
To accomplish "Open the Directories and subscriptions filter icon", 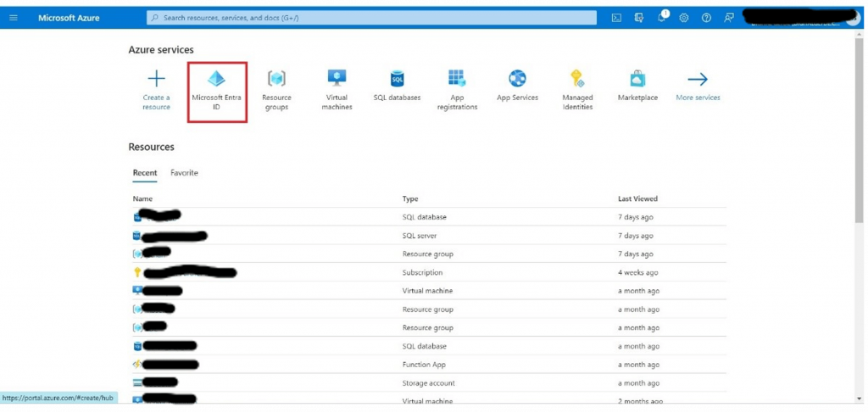I will 639,18.
